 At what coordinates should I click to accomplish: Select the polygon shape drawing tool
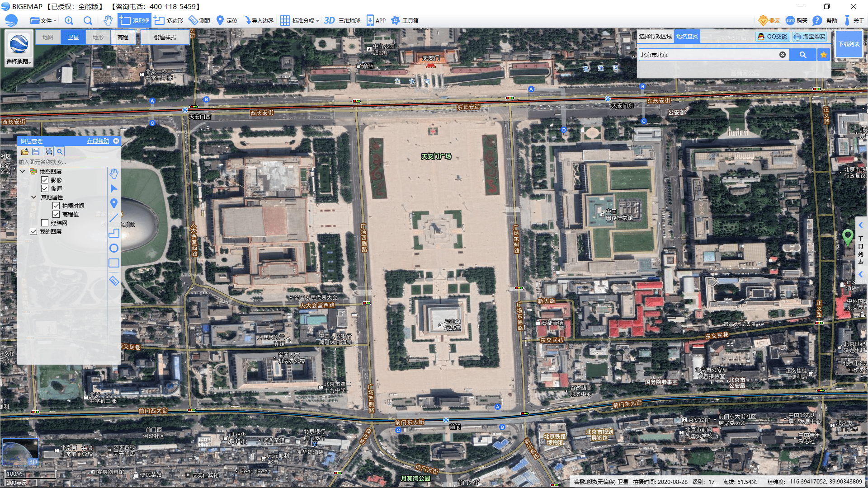click(114, 233)
